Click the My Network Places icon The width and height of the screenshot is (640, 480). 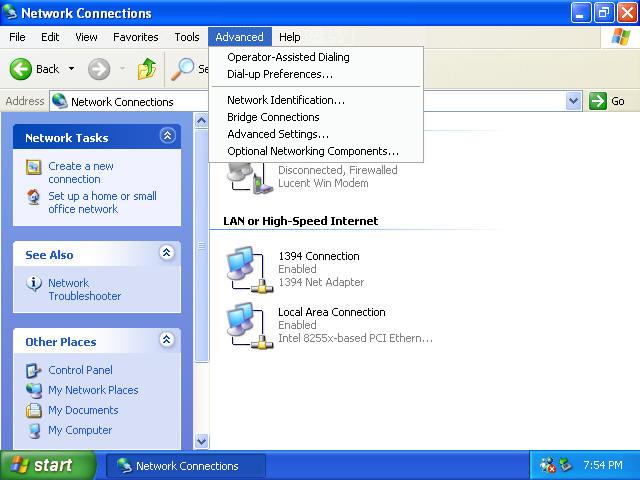(x=33, y=390)
